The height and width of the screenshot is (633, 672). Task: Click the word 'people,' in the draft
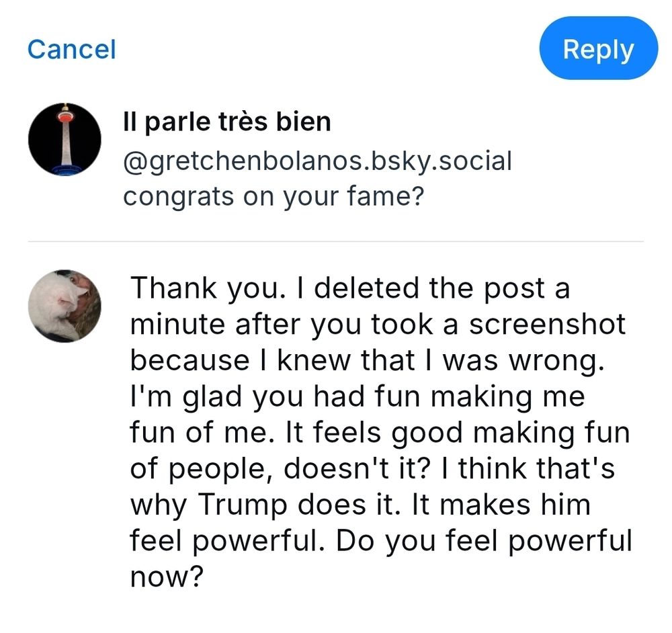click(222, 469)
